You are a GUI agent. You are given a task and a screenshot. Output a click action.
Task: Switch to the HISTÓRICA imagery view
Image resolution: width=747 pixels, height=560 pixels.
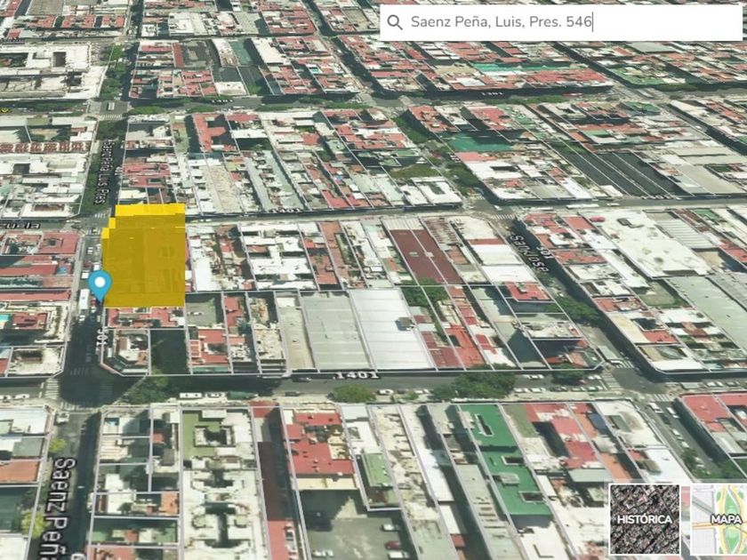tap(644, 520)
